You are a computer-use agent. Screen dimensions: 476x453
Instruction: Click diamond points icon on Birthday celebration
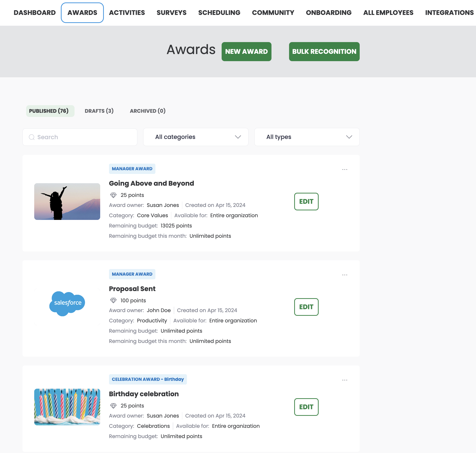(x=113, y=406)
